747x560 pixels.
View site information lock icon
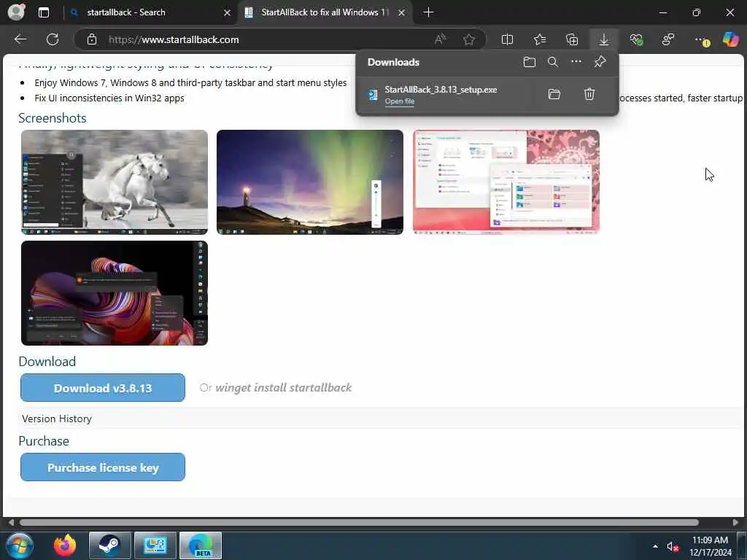[92, 39]
